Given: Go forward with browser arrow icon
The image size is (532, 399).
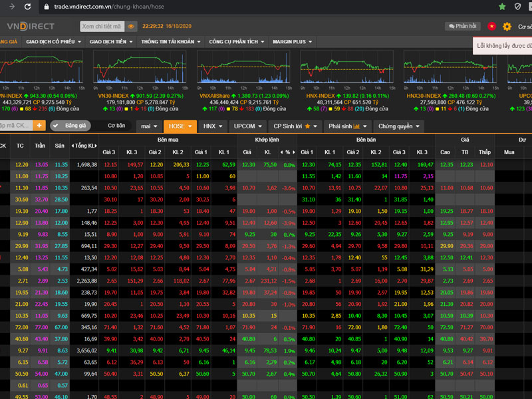Looking at the screenshot, I should [x=12, y=7].
